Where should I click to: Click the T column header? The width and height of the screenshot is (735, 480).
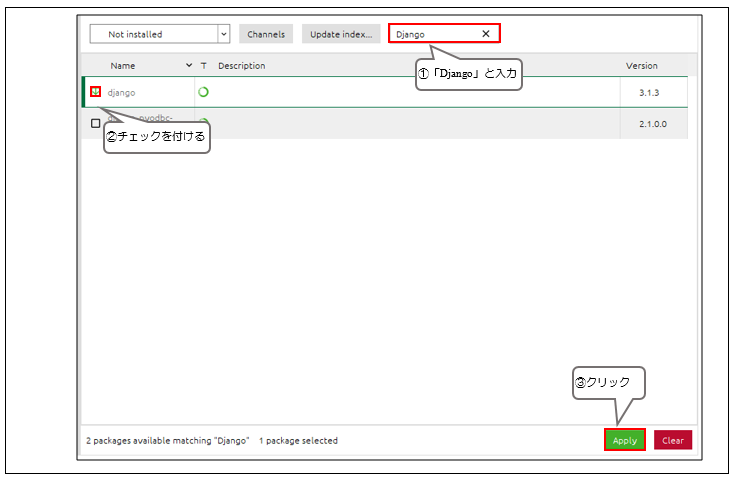(203, 66)
